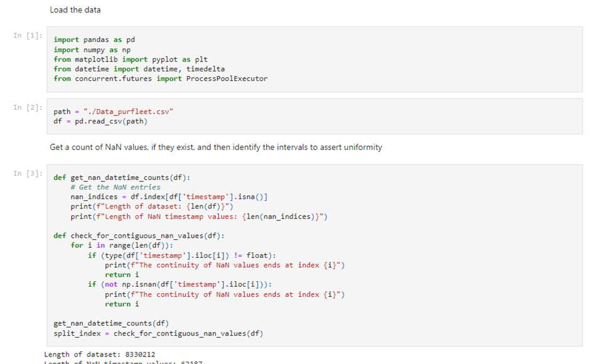This screenshot has width=590, height=364.
Task: Click the path = "./Data_purfleet.csv" line
Action: click(113, 112)
